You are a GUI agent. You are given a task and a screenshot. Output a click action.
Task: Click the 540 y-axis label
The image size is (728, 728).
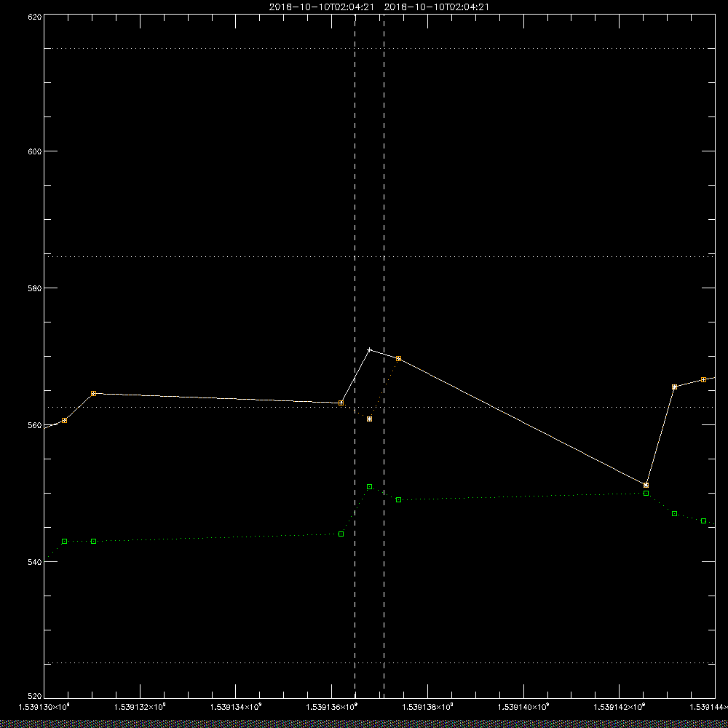pyautogui.click(x=35, y=562)
